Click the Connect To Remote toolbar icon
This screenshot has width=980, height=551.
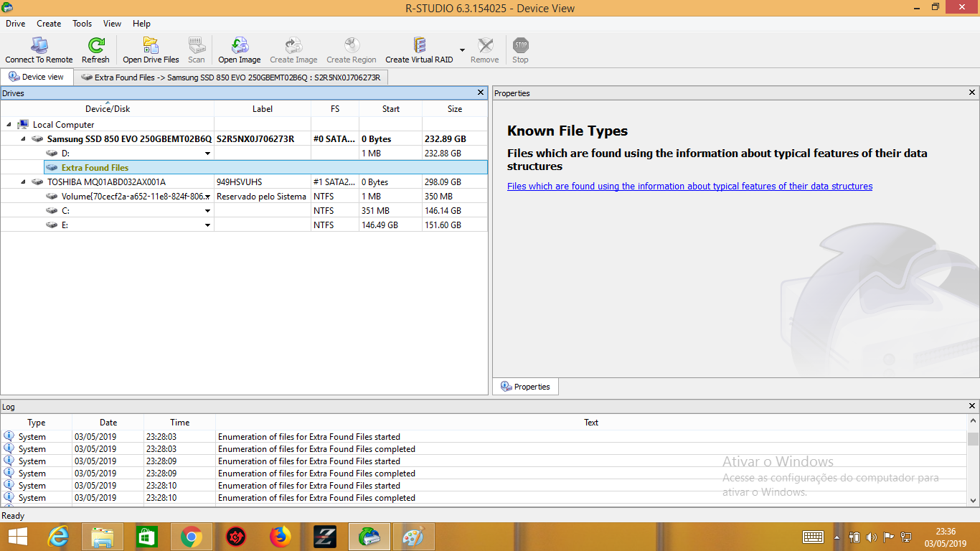click(39, 50)
